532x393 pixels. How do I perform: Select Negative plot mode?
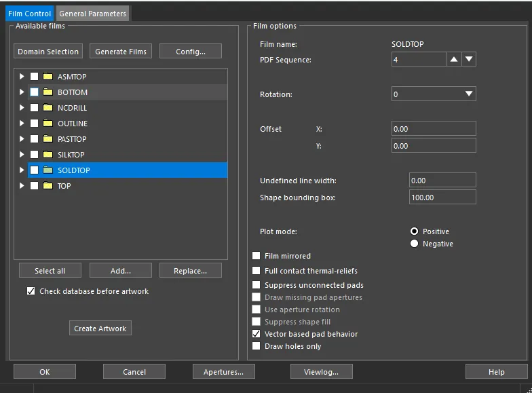(x=414, y=244)
